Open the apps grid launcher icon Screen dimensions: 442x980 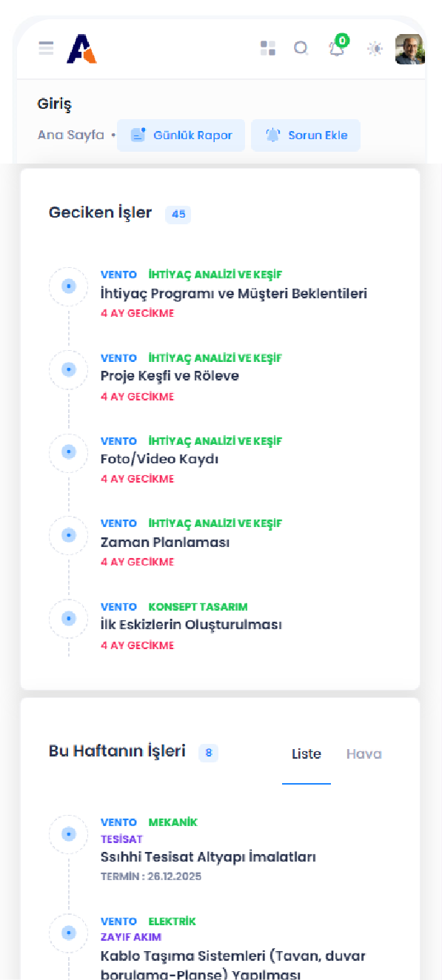pyautogui.click(x=267, y=47)
